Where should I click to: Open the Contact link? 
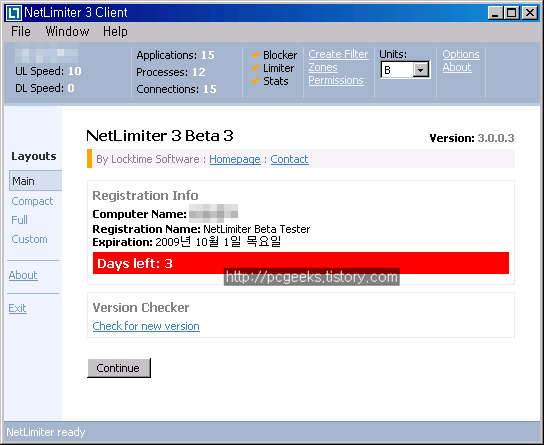point(289,159)
